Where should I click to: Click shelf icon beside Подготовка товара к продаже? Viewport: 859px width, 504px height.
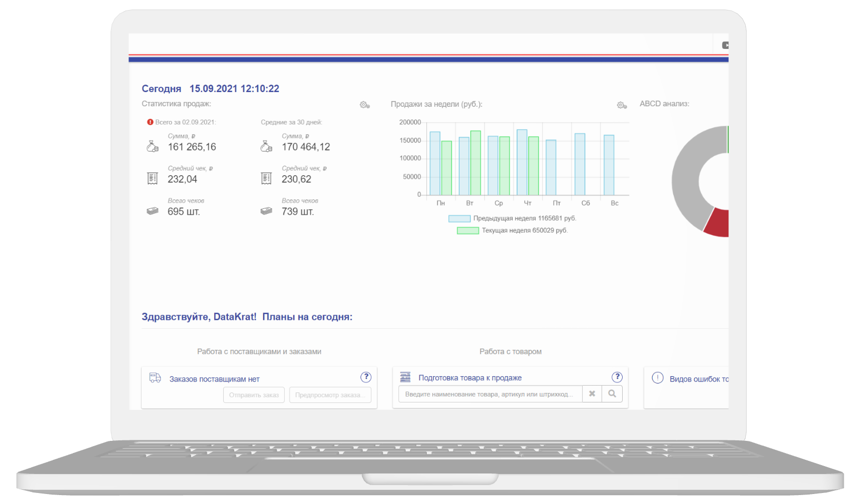pyautogui.click(x=405, y=377)
